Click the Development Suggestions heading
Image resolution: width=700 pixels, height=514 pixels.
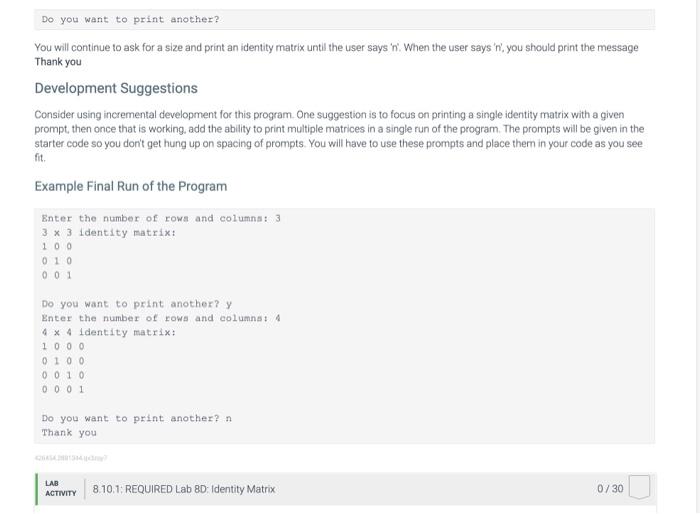click(x=116, y=88)
